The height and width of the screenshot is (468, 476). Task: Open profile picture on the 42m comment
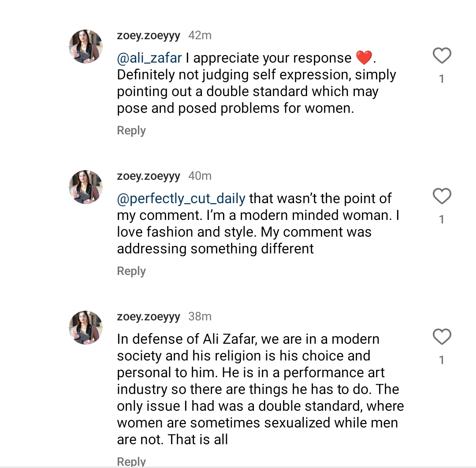[x=86, y=47]
